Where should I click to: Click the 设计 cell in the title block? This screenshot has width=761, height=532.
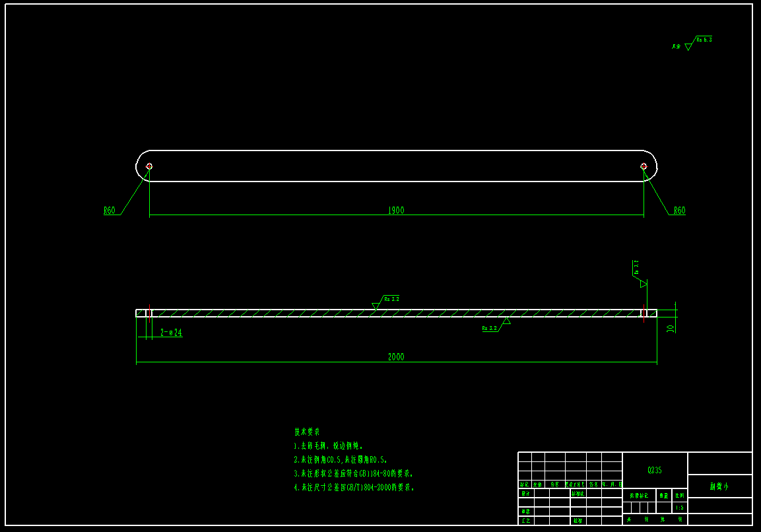(x=525, y=493)
